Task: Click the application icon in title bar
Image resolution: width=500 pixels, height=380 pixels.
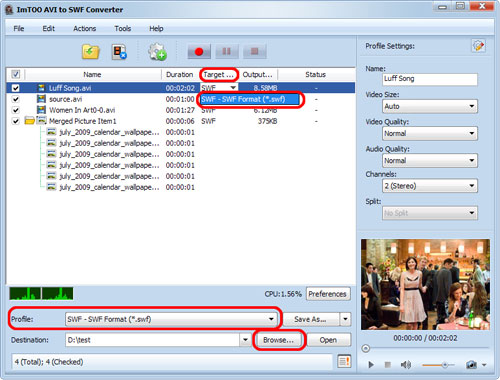Action: [9, 10]
